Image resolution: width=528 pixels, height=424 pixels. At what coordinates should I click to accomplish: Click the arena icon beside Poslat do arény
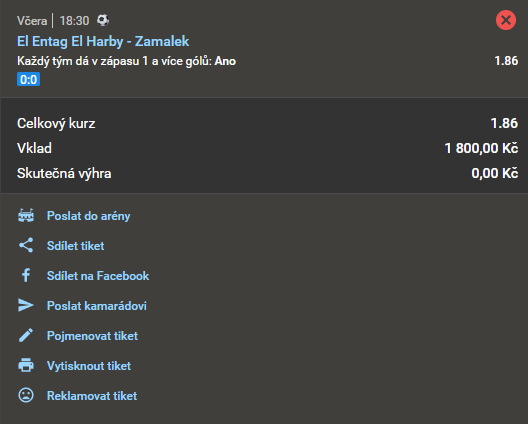(26, 216)
